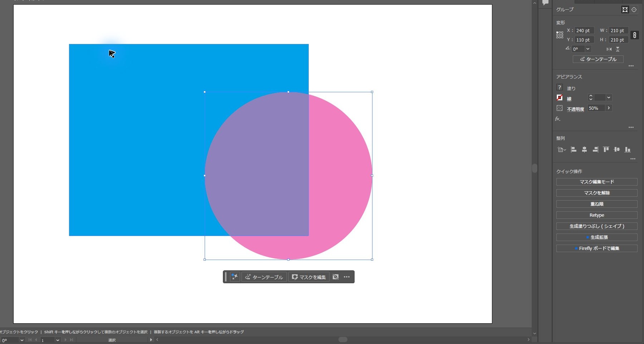The image size is (644, 344).
Task: Click the マスク編集モード button
Action: (597, 182)
